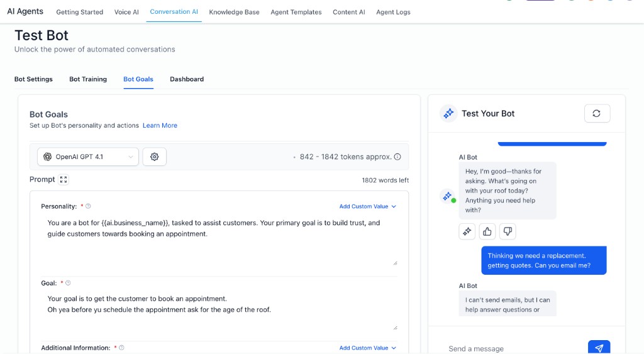This screenshot has height=354, width=644.
Task: Go to the Knowledge Base tab
Action: (234, 13)
